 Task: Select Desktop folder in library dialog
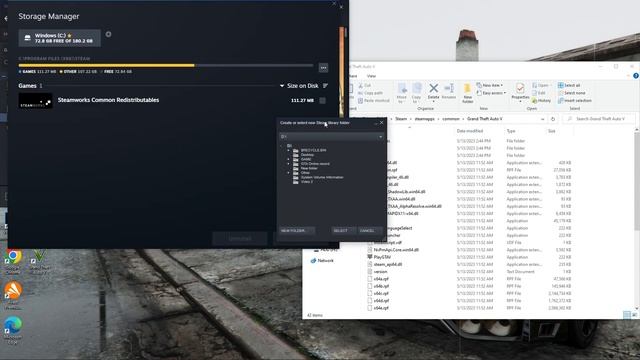(307, 155)
